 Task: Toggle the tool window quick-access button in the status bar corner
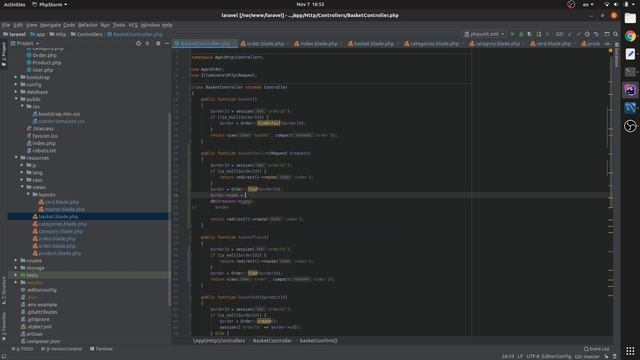tap(4, 356)
